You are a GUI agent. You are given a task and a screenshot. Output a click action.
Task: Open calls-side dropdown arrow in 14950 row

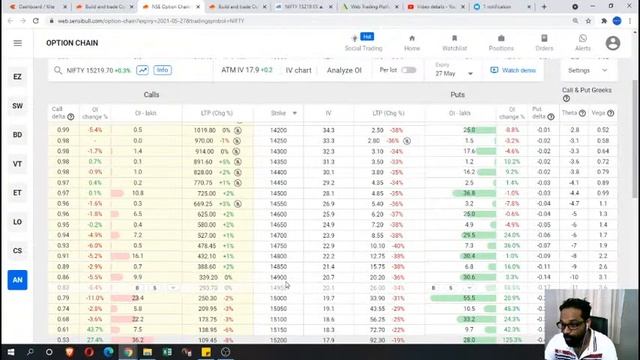coord(173,288)
